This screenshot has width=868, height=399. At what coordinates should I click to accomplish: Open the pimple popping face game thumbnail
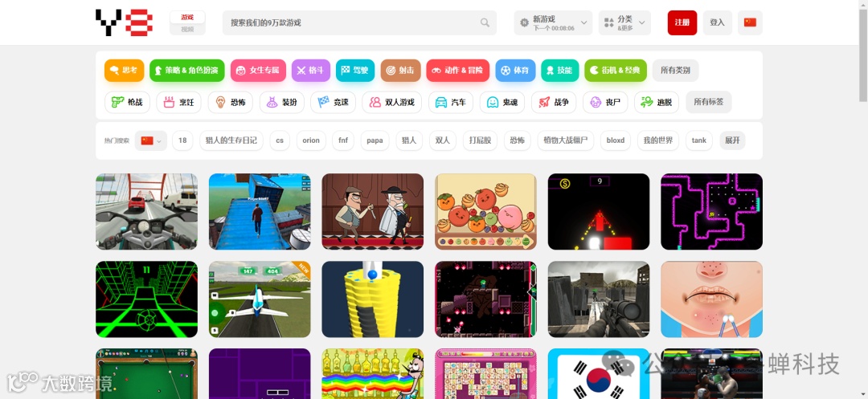(x=712, y=299)
